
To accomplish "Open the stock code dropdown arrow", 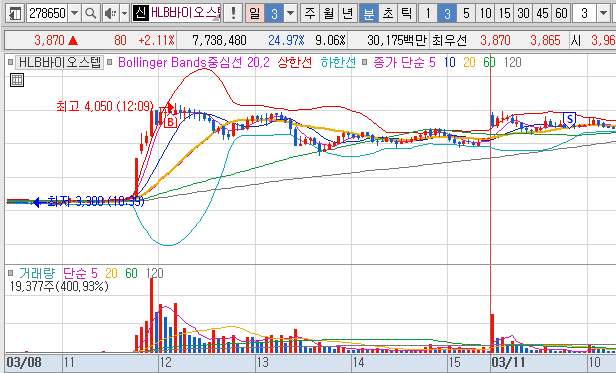I will (74, 13).
